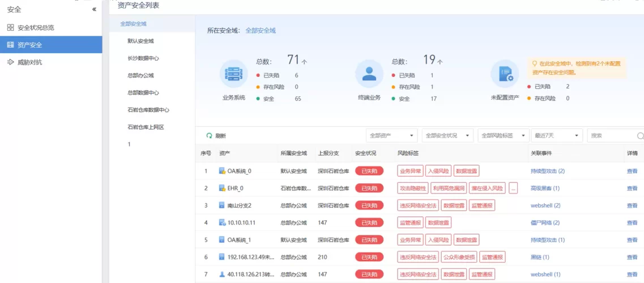The image size is (644, 283).
Task: Click the 安全状况 column header
Action: pyautogui.click(x=365, y=153)
